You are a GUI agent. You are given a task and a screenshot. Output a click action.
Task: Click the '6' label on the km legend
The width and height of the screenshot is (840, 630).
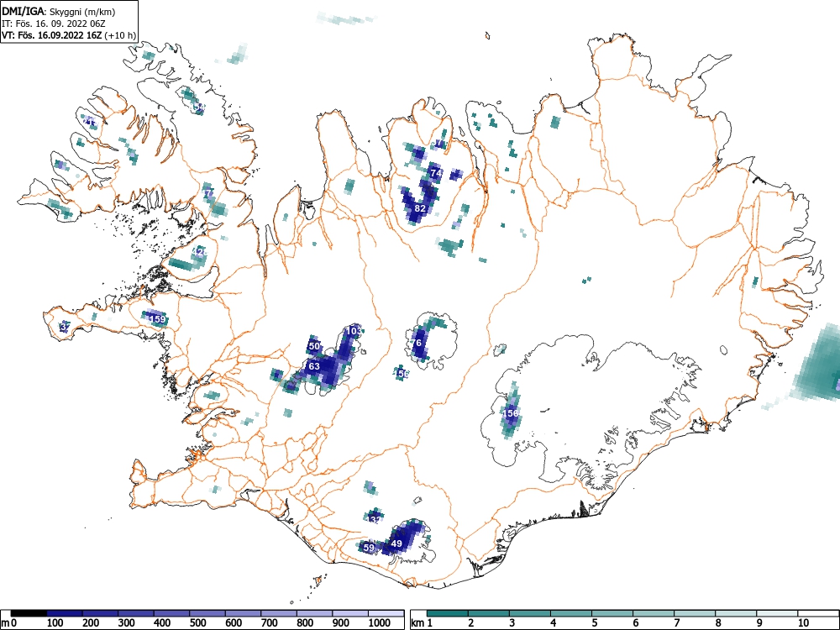(x=636, y=623)
